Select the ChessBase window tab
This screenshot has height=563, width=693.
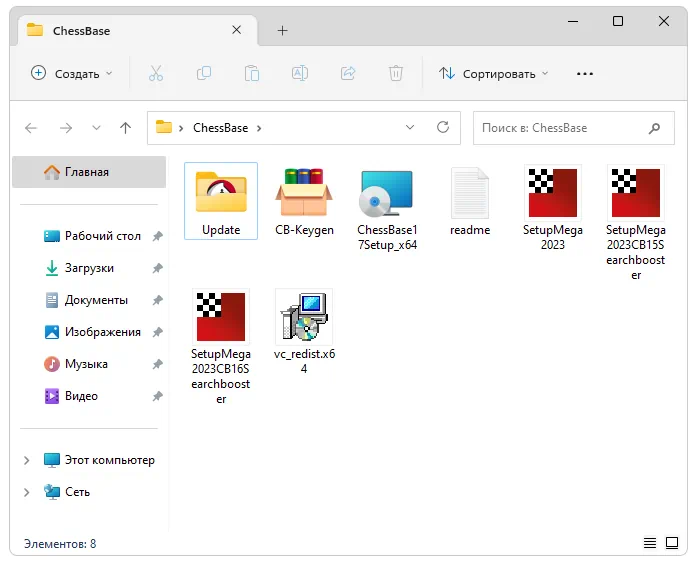[137, 30]
